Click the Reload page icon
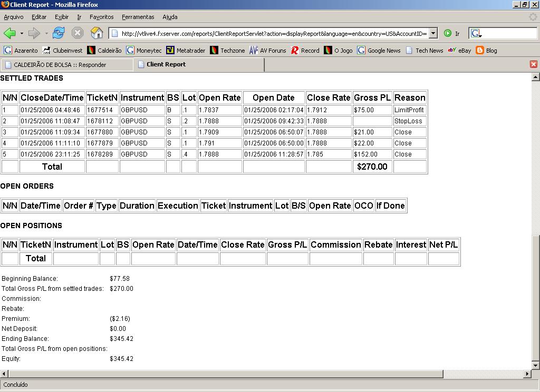540x392 pixels. (59, 33)
